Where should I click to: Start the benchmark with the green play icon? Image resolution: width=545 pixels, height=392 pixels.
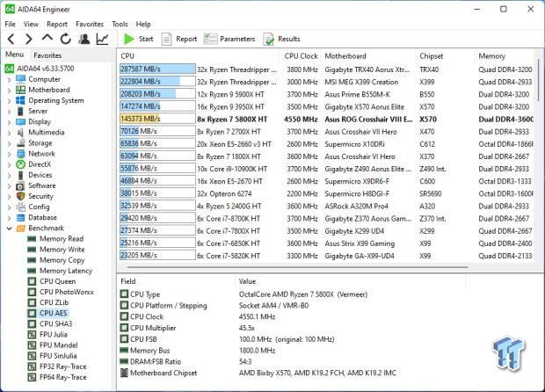click(x=138, y=39)
